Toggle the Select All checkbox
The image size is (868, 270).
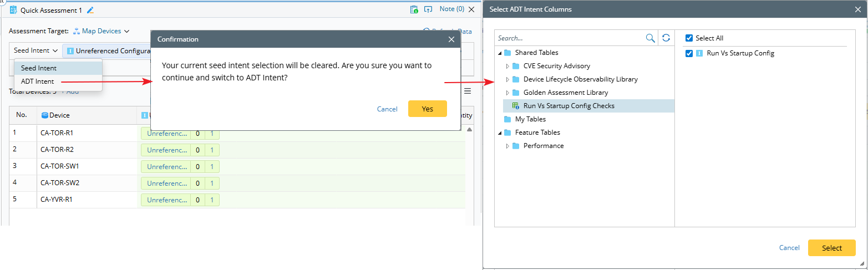(x=689, y=38)
